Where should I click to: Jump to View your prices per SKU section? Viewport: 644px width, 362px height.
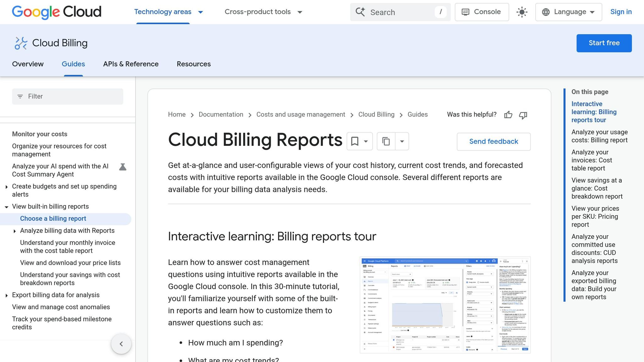595,217
